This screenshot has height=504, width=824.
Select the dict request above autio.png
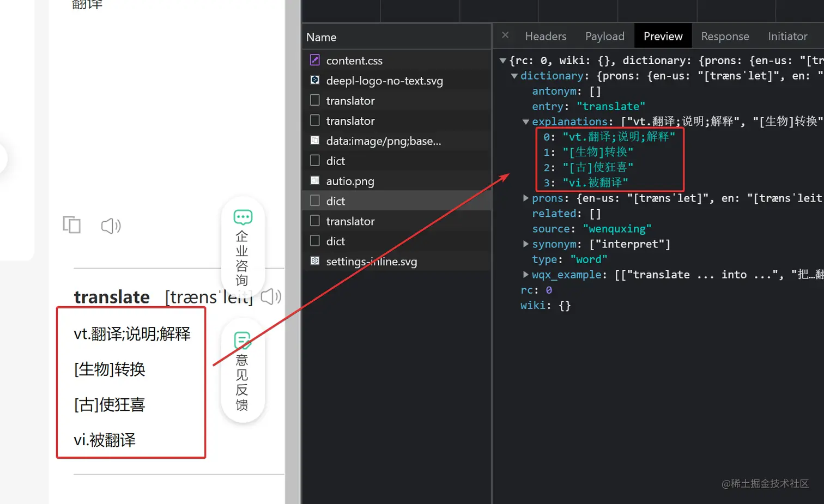tap(397, 161)
